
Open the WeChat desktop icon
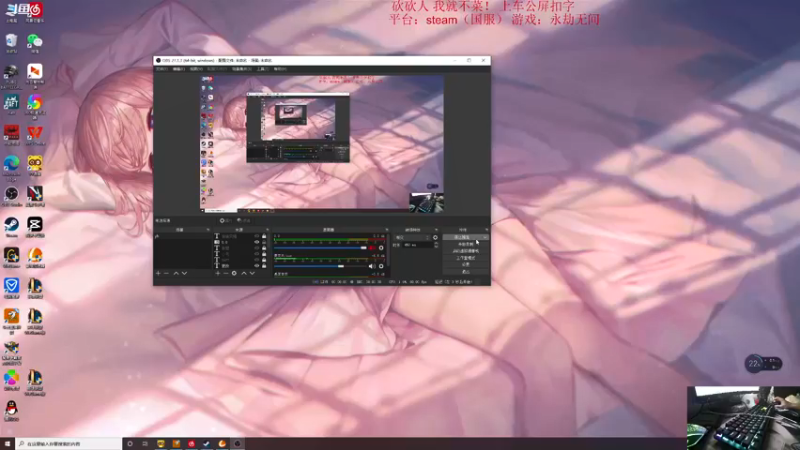tap(35, 43)
